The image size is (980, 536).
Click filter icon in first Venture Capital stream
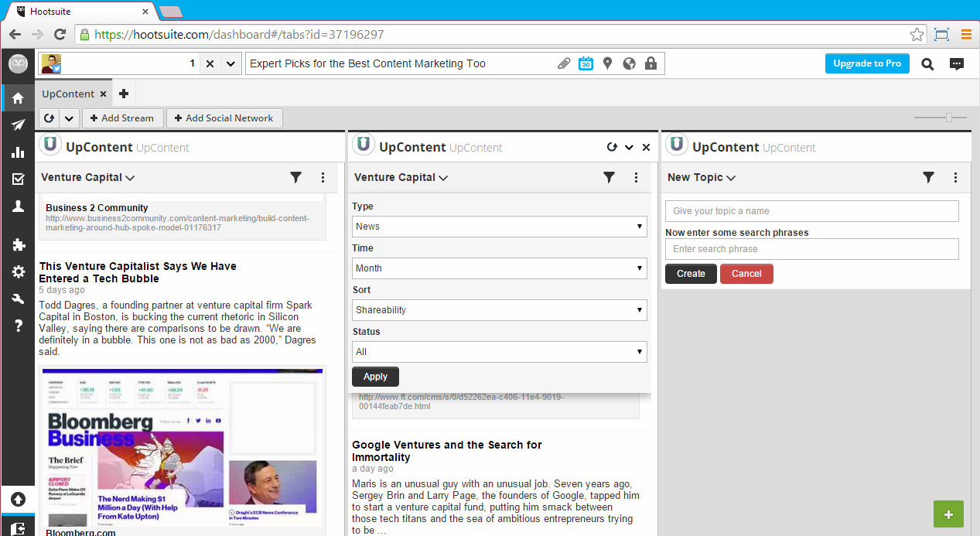(295, 177)
